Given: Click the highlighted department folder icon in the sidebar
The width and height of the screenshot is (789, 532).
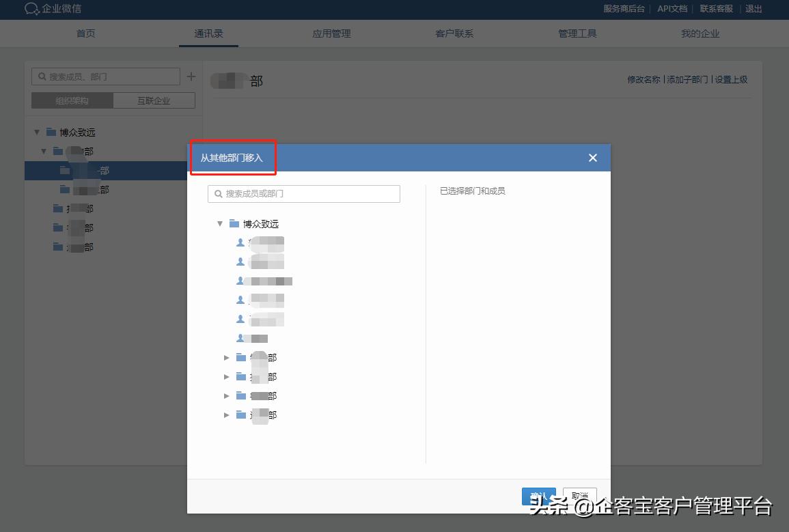Looking at the screenshot, I should coord(66,170).
